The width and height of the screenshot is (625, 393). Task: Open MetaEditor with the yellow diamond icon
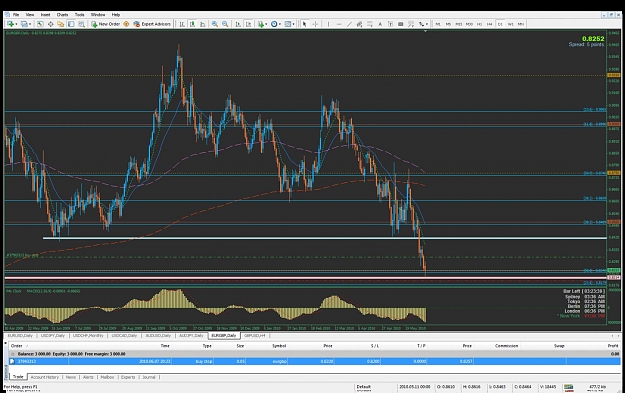click(126, 24)
